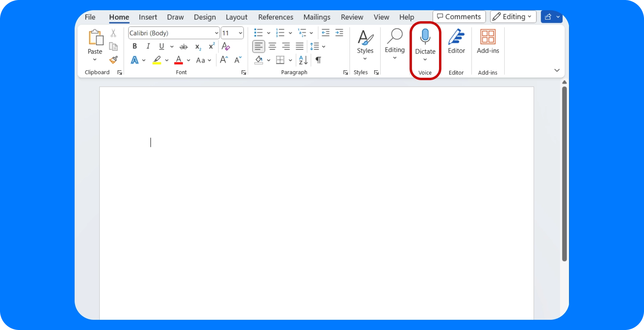Select the Format Painter brush
Screen dimensions: 644x330
113,60
